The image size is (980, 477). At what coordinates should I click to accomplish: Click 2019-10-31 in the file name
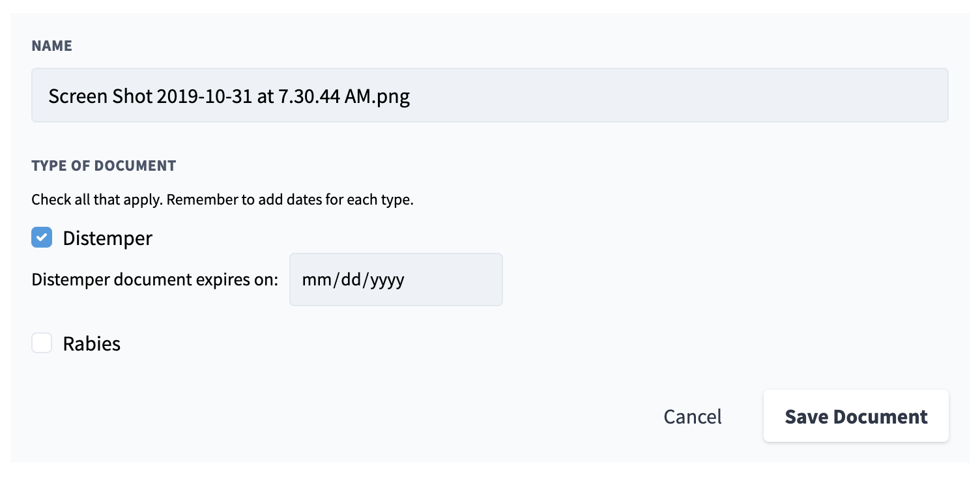[x=207, y=96]
